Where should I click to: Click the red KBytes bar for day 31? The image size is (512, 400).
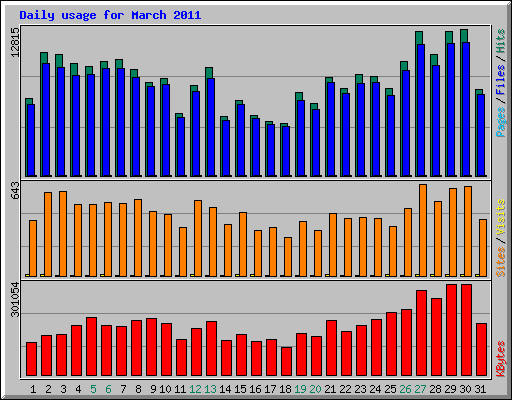[x=481, y=350]
